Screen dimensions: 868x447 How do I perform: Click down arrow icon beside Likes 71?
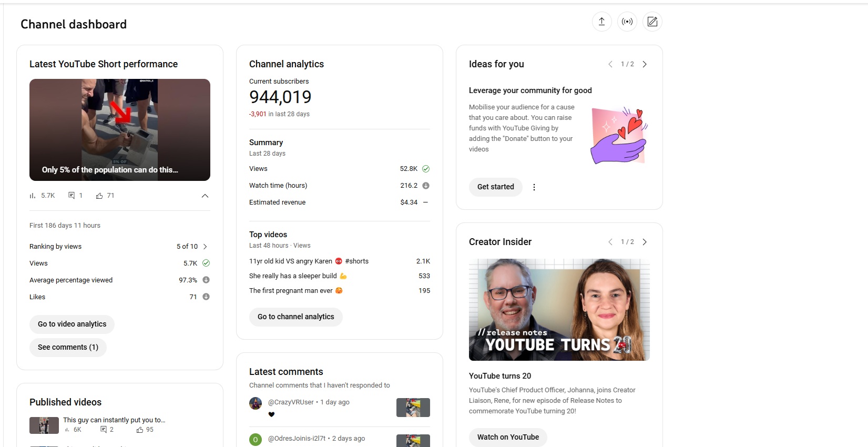[x=206, y=297]
